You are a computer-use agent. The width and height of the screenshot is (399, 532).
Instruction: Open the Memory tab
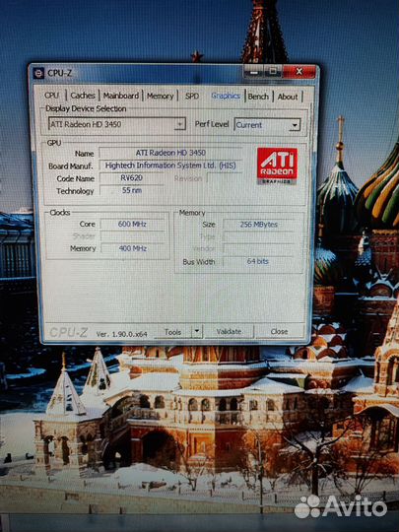(x=160, y=97)
